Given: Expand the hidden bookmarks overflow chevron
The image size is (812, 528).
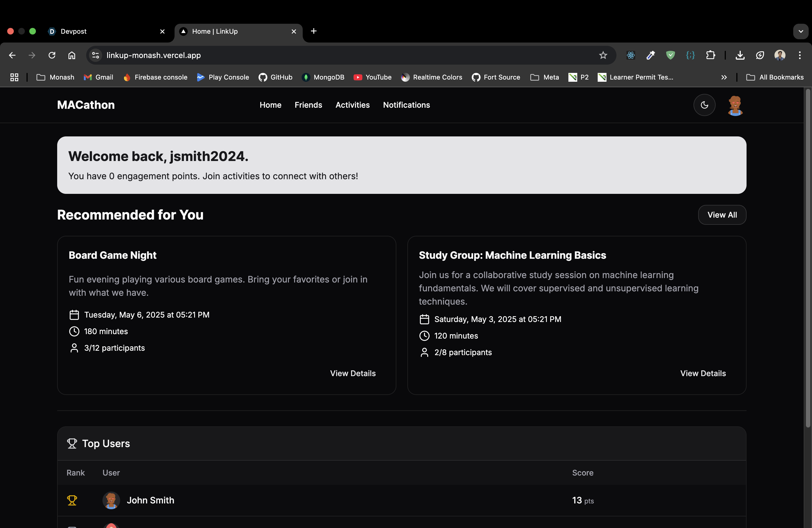Looking at the screenshot, I should [724, 77].
